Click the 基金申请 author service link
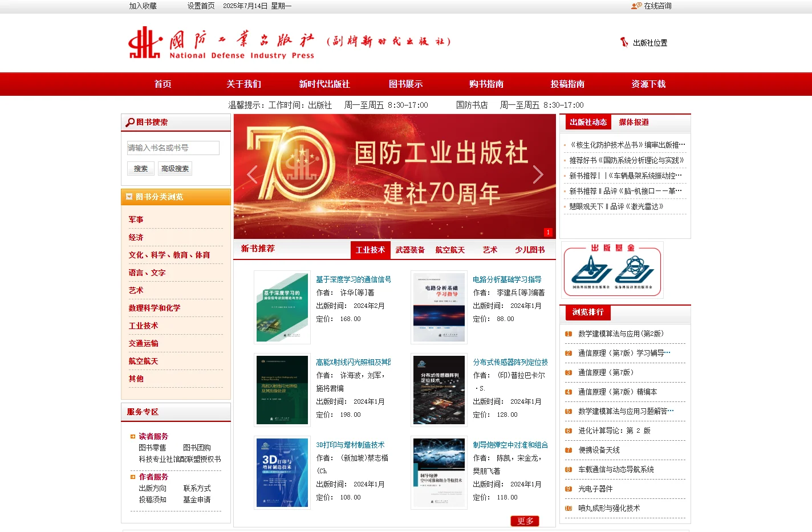 (197, 500)
